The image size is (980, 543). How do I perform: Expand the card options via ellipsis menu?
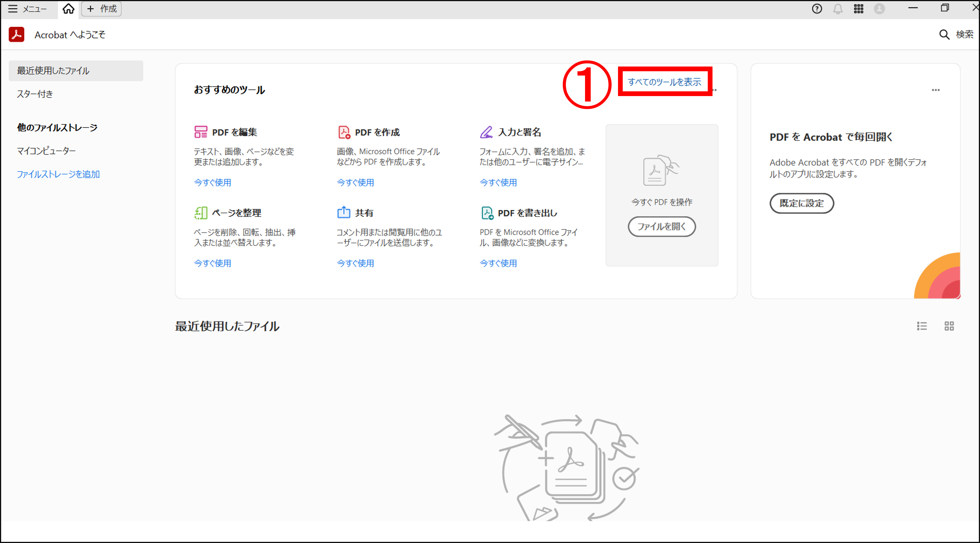[936, 90]
